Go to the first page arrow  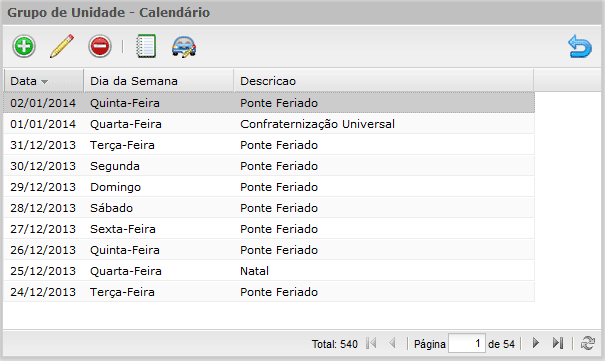tap(371, 343)
